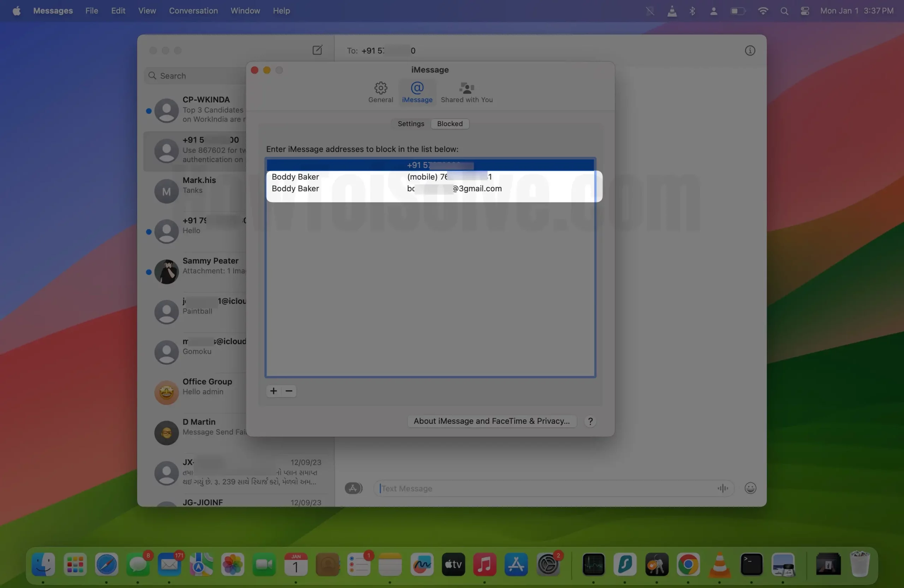Switch to the Settings segment
This screenshot has width=904, height=588.
click(x=411, y=124)
